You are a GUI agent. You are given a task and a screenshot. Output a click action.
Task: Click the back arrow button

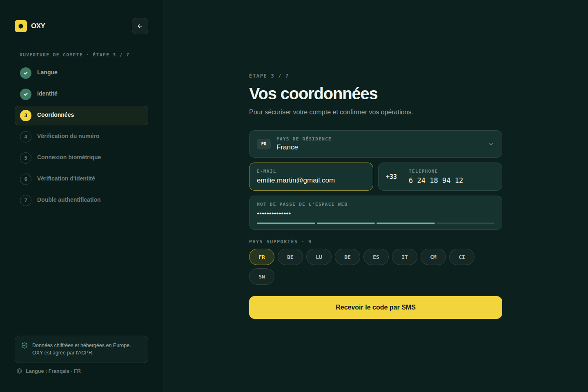point(140,26)
